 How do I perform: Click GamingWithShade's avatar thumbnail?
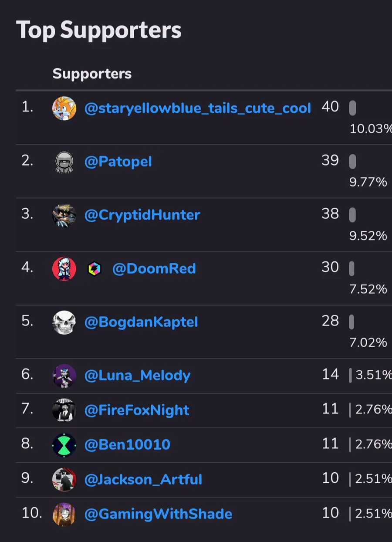pyautogui.click(x=64, y=515)
